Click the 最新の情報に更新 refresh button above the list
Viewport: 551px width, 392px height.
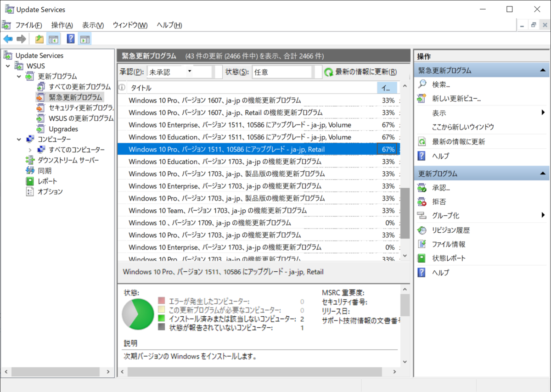(361, 72)
